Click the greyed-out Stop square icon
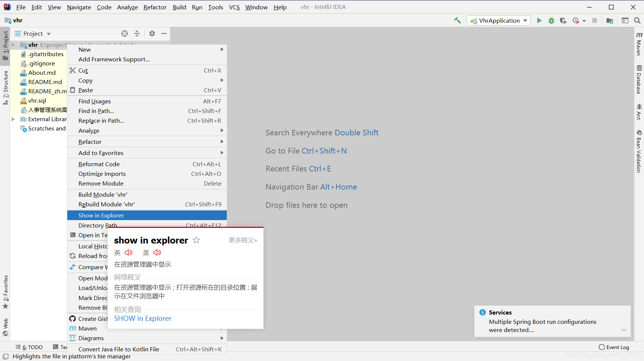 point(595,20)
